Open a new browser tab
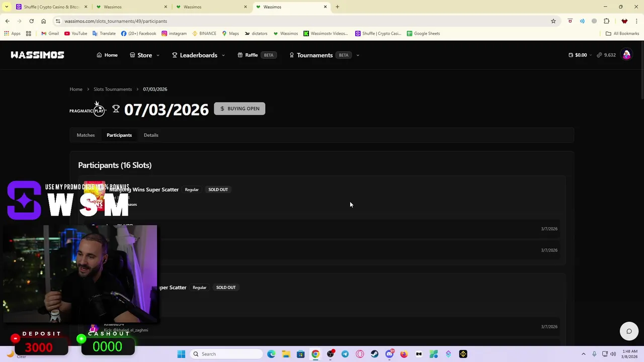The image size is (644, 362). [337, 7]
